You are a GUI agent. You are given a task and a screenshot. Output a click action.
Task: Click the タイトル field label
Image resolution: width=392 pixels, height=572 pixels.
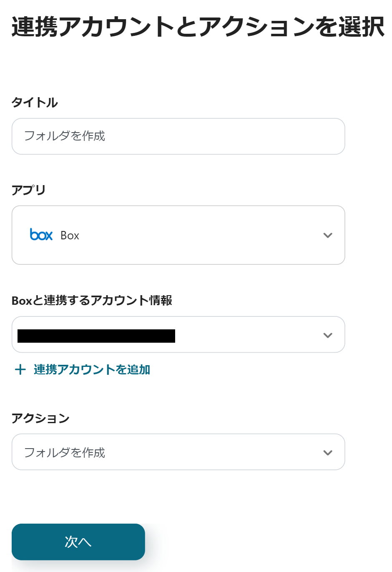pos(35,102)
